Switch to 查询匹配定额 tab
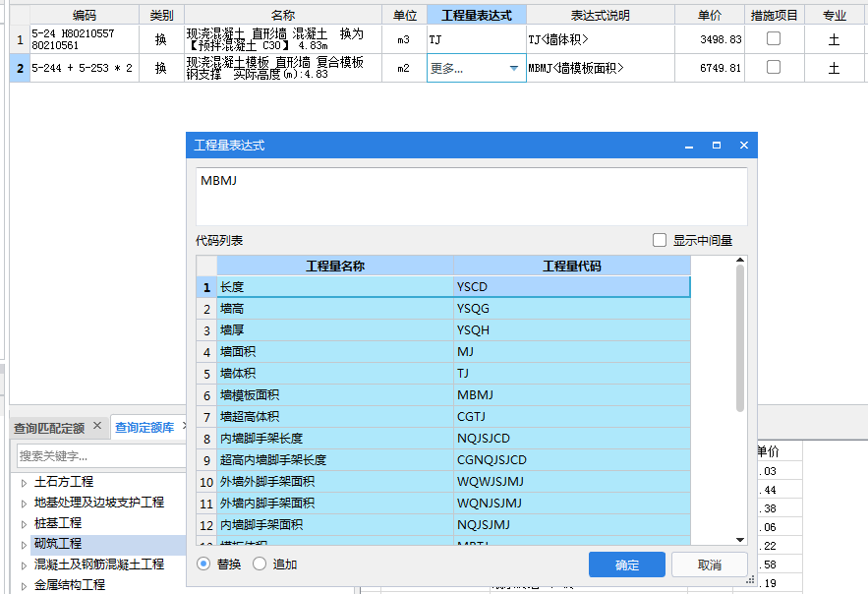868x594 pixels. point(49,428)
